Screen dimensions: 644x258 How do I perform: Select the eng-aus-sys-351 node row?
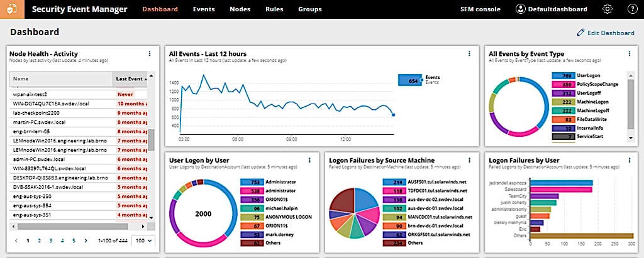[x=79, y=215]
